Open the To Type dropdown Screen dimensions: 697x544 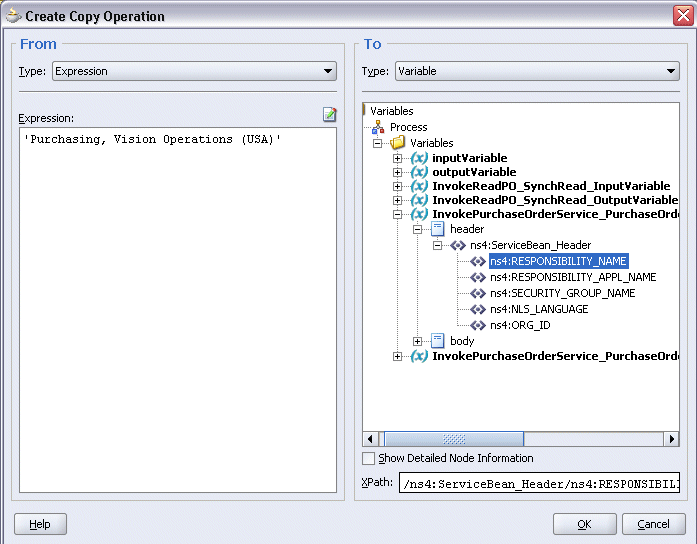point(537,71)
